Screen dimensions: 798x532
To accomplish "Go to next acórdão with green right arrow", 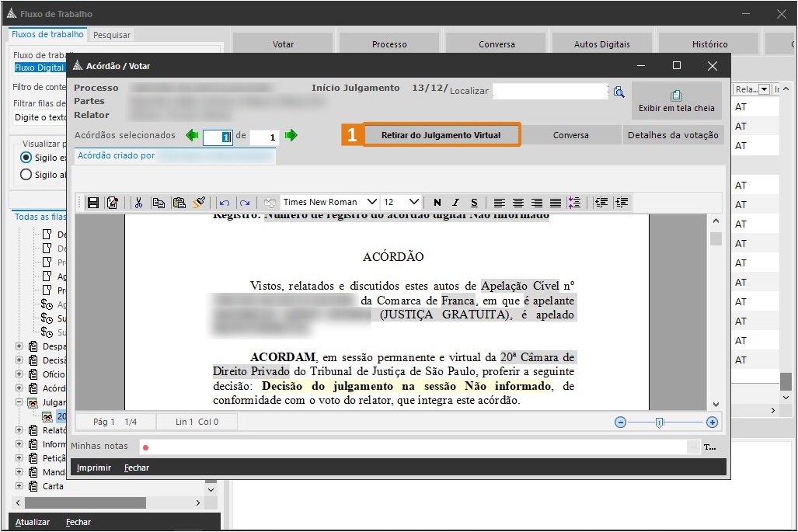I will tap(291, 135).
